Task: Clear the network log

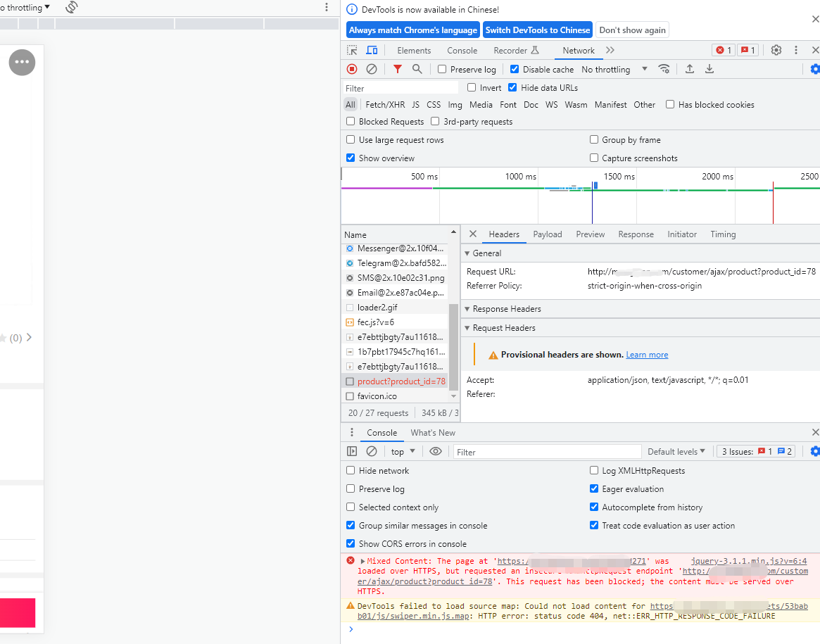Action: (372, 69)
